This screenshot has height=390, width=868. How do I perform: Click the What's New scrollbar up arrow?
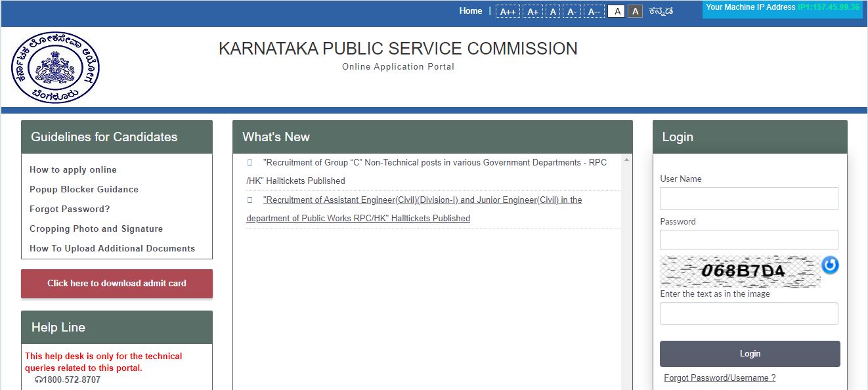point(626,160)
